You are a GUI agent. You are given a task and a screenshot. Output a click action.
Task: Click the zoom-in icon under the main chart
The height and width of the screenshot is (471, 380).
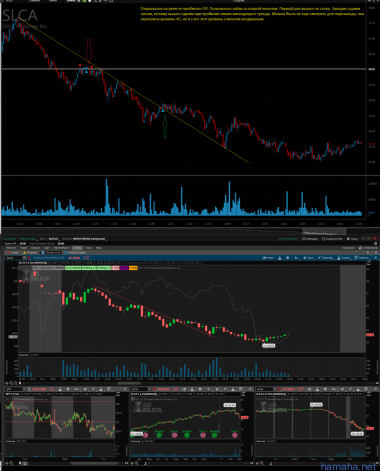click(16, 383)
